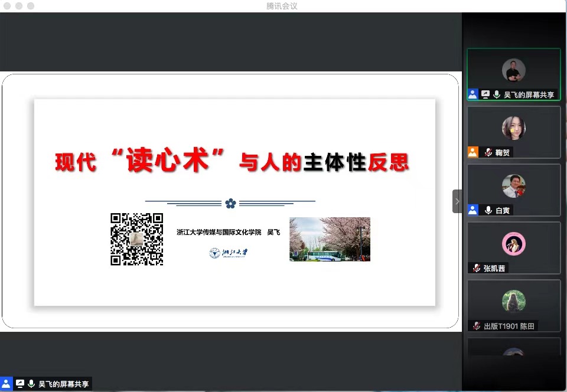This screenshot has height=392, width=567.
Task: Click the blue member icon on 吴飞's thumbnail
Action: (472, 94)
